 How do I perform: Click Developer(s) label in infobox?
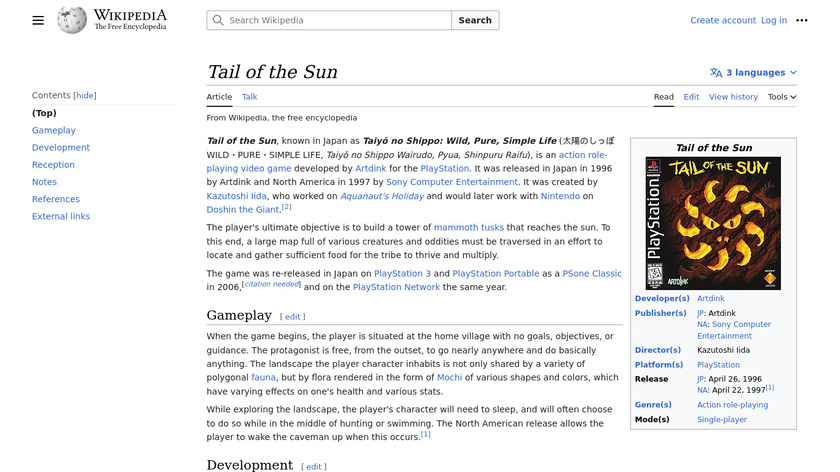(662, 298)
